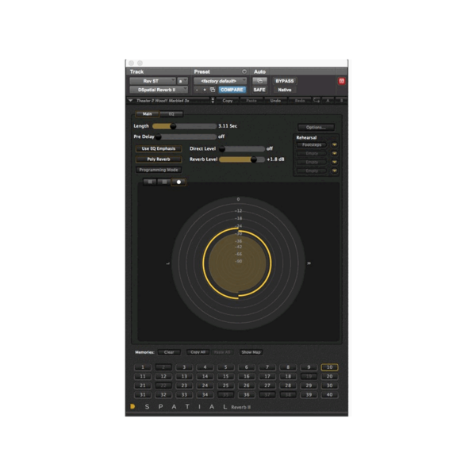Screen dimensions: 476x476
Task: Open the Options... dialog
Action: [x=316, y=127]
